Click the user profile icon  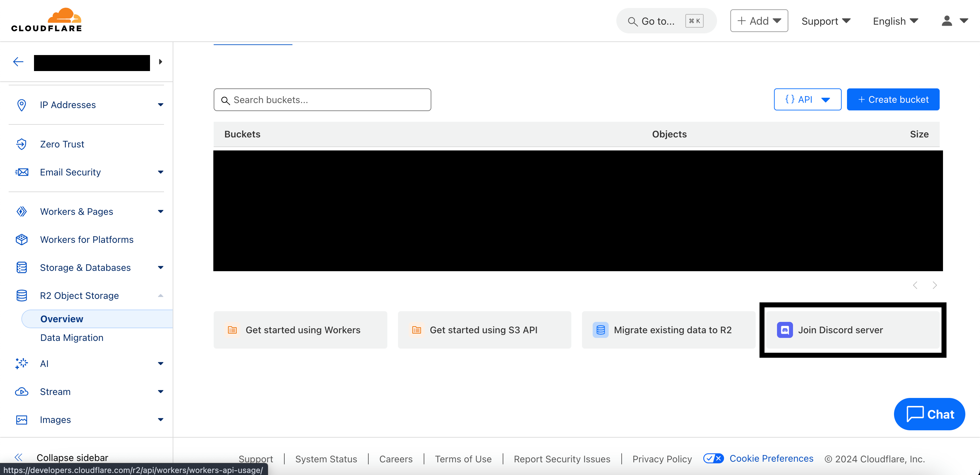tap(947, 21)
